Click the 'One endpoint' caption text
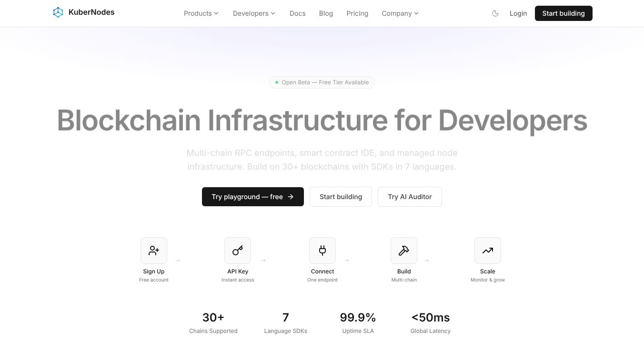The image size is (644, 362). tap(322, 280)
